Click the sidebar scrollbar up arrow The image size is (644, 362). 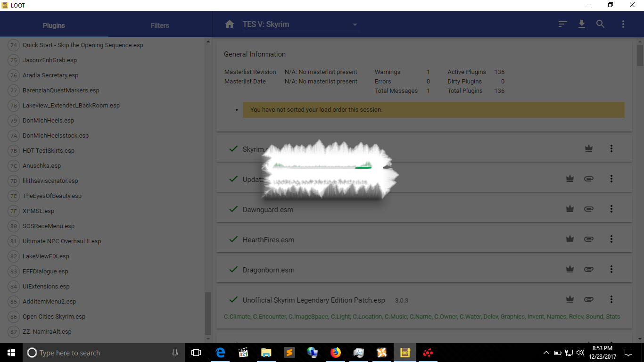[x=207, y=42]
